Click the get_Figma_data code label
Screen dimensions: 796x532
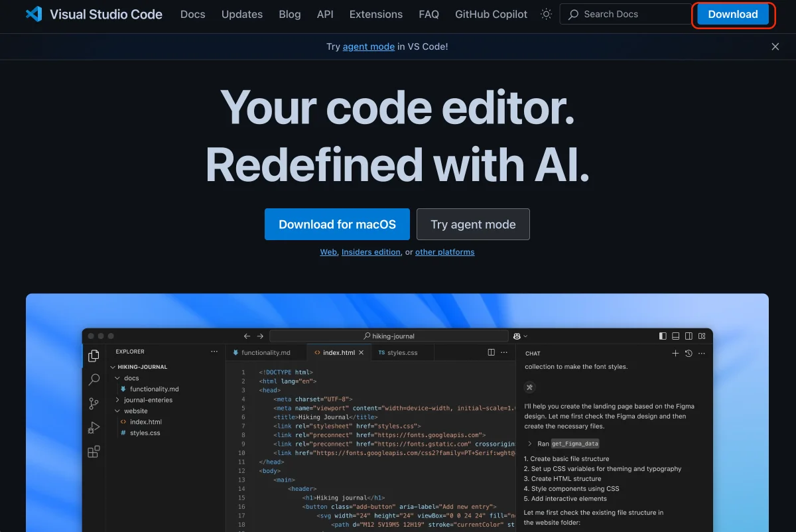575,444
